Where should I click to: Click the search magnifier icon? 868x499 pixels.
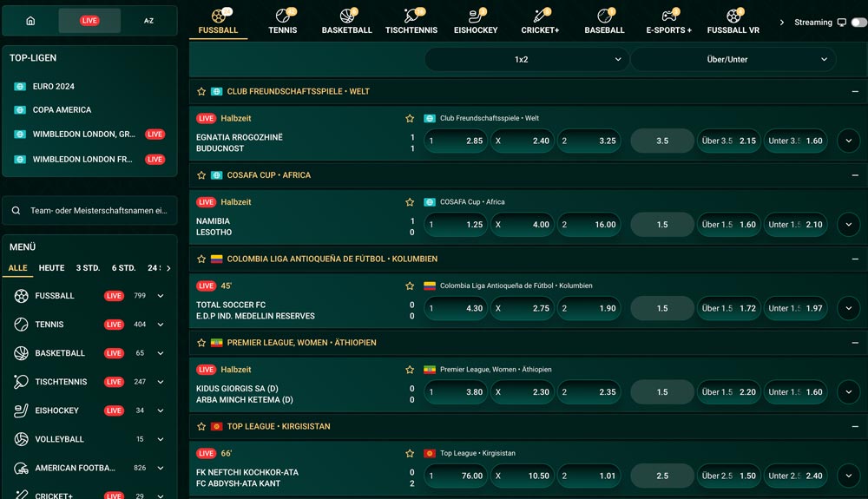(16, 210)
